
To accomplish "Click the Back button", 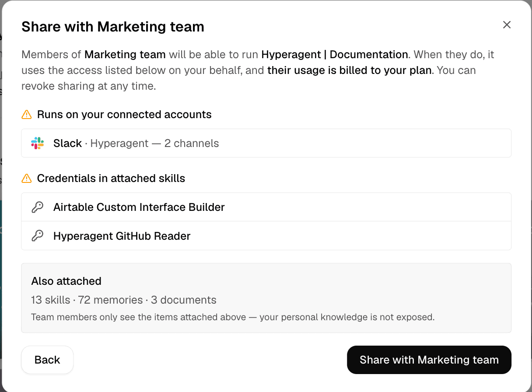I will point(47,360).
